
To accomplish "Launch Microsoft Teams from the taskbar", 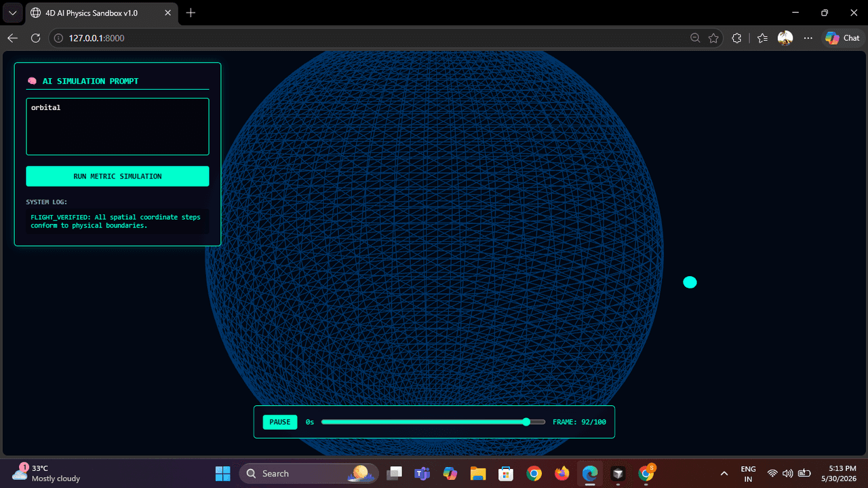I will coord(422,473).
